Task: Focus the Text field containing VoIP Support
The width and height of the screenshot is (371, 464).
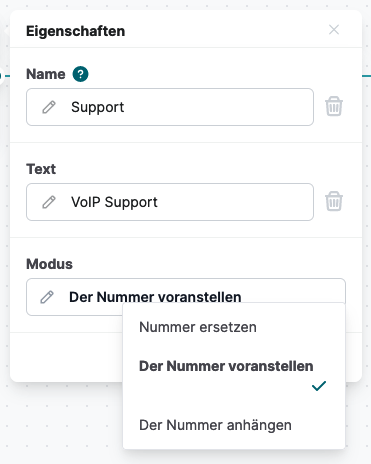Action: click(170, 202)
